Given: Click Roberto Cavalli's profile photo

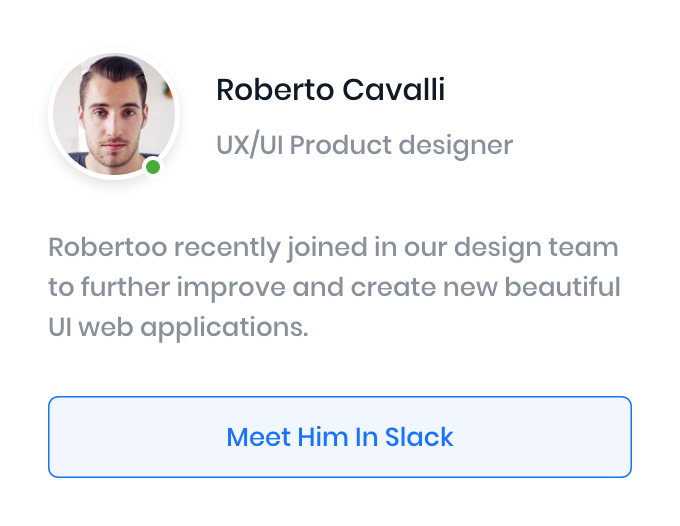Looking at the screenshot, I should [x=114, y=116].
